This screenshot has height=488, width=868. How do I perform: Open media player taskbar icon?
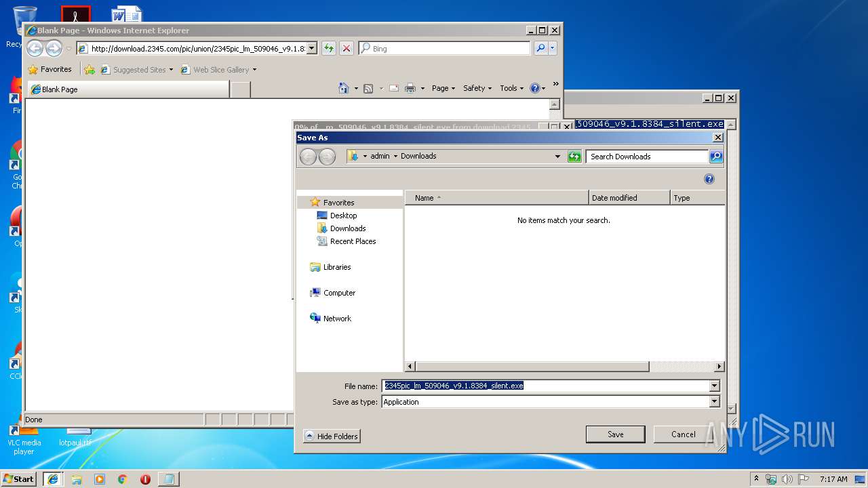[100, 479]
